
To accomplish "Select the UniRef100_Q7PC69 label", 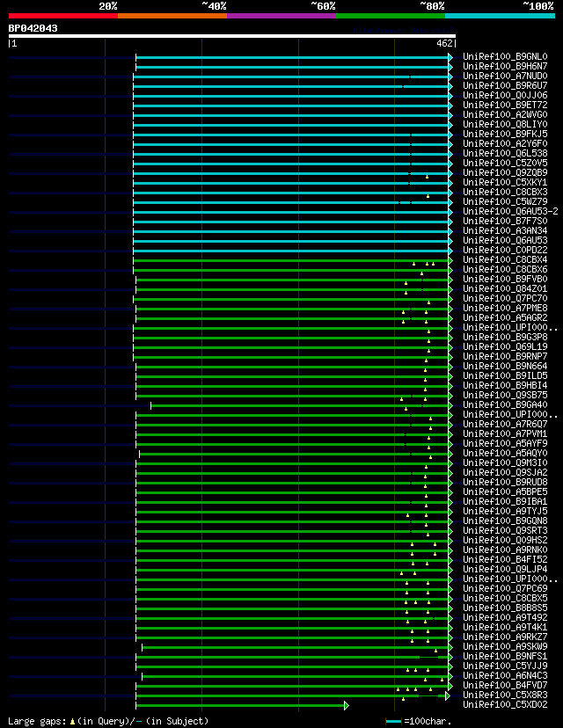I will pyautogui.click(x=505, y=589).
